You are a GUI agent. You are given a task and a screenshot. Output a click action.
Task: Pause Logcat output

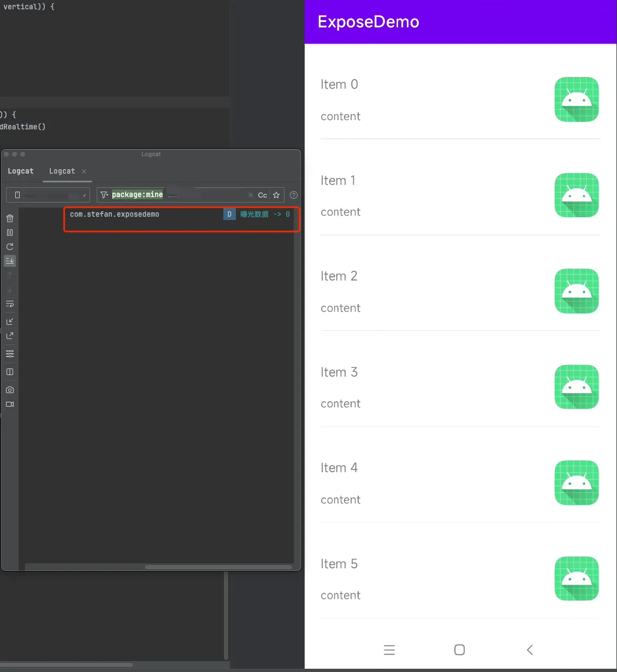click(x=10, y=233)
